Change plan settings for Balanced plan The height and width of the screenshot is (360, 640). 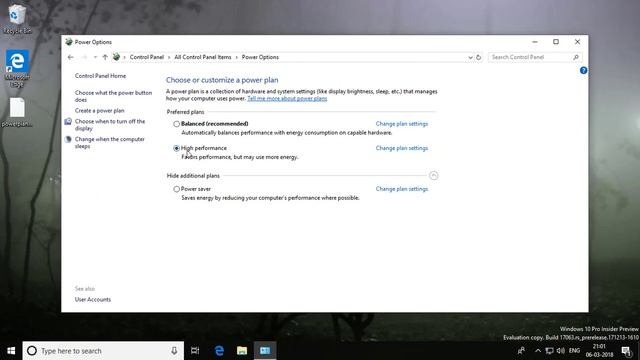[x=402, y=124]
